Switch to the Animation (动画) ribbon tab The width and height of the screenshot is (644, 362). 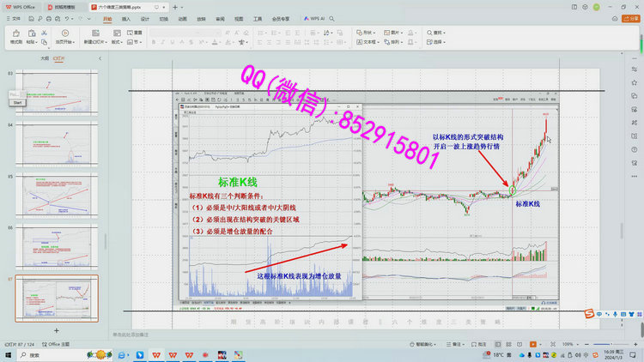pos(182,17)
